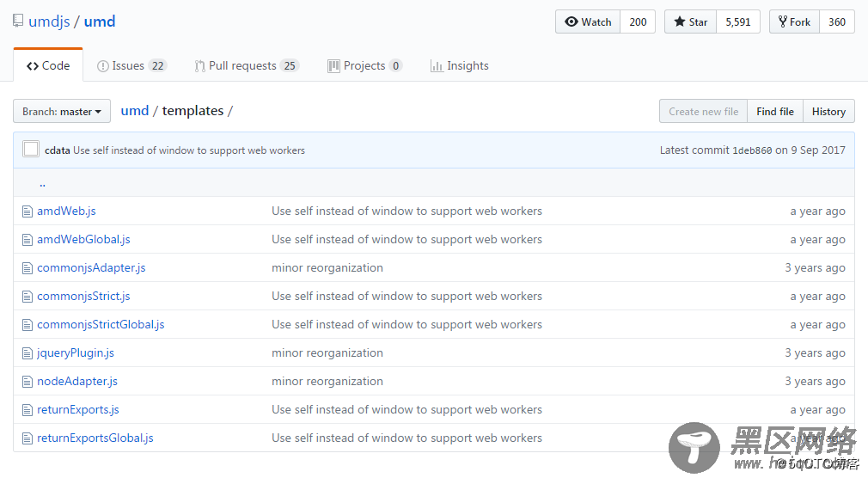Open 'minor reorganization' commit for nodeAdapter.js
Image resolution: width=868 pixels, height=478 pixels.
pos(327,382)
